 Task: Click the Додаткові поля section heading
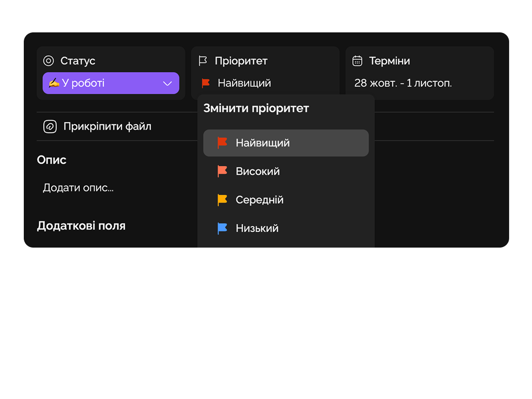81,226
